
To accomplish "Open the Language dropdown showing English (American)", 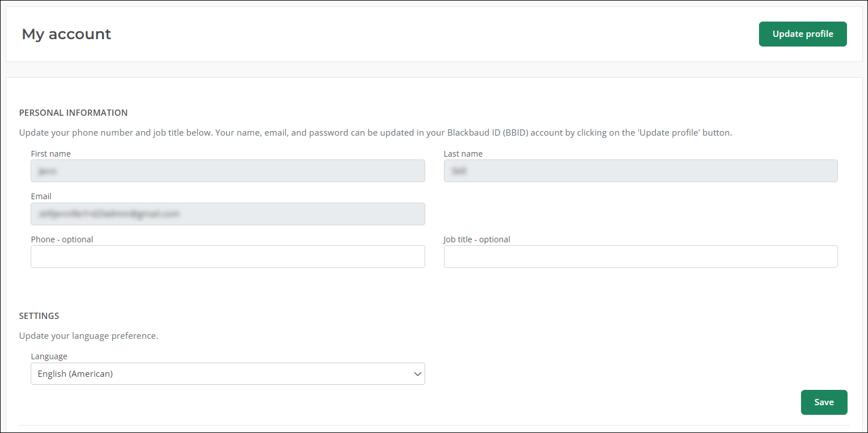I will 227,374.
